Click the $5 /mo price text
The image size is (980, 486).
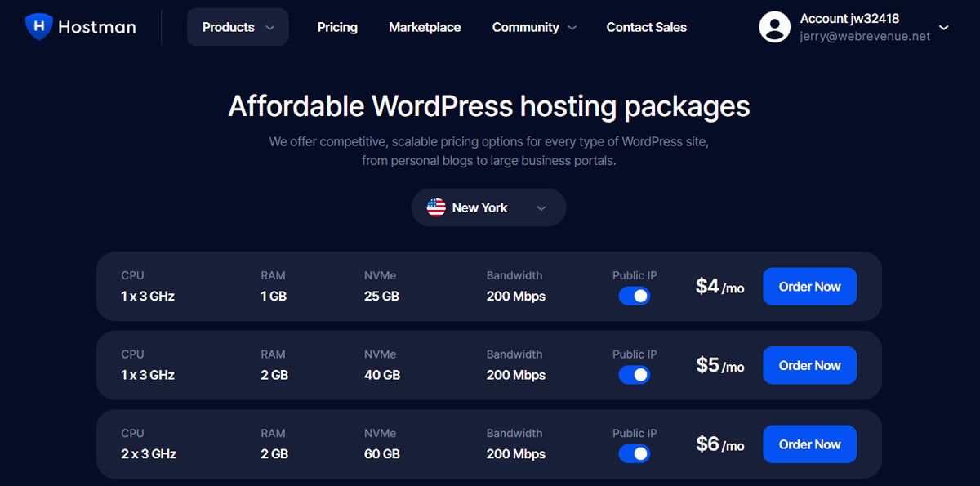pos(719,365)
